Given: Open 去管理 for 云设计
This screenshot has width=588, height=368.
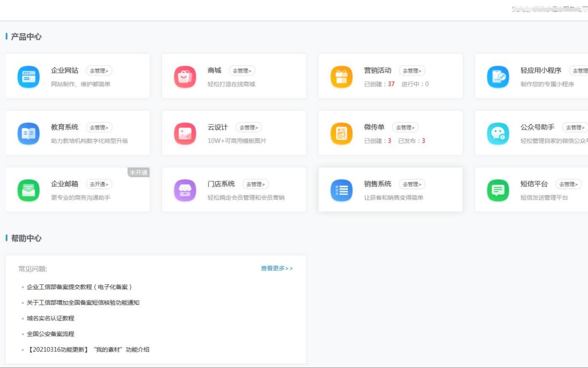Looking at the screenshot, I should click(x=249, y=127).
